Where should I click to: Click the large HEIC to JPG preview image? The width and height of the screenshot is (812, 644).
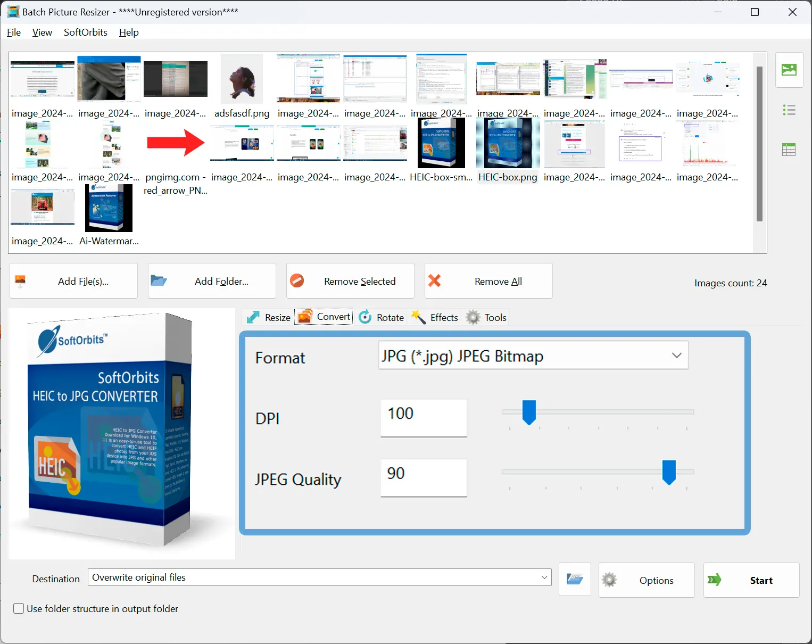[x=122, y=433]
